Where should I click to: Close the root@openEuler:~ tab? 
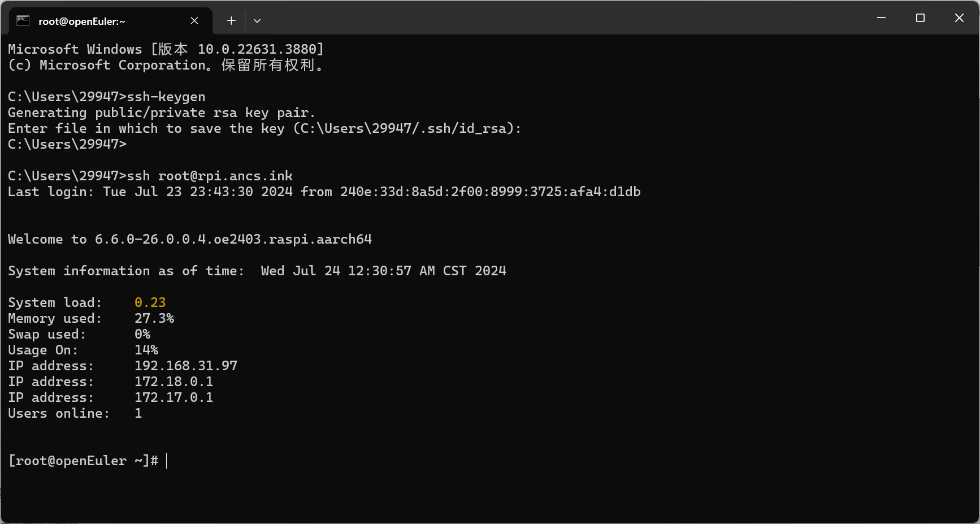click(x=194, y=21)
